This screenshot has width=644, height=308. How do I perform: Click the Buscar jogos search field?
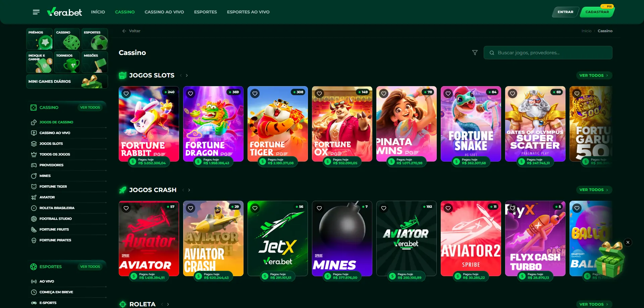(x=548, y=53)
